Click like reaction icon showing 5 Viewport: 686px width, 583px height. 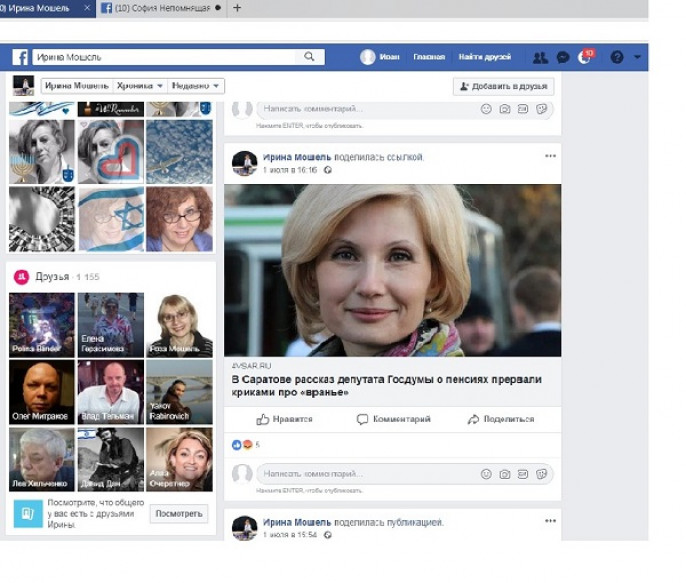tap(237, 445)
